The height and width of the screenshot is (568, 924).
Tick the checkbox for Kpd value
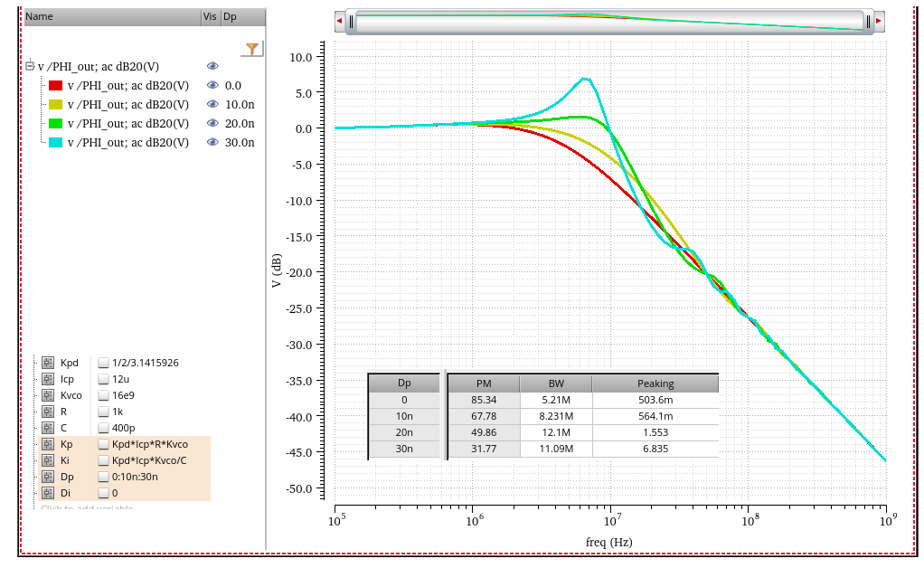point(104,363)
